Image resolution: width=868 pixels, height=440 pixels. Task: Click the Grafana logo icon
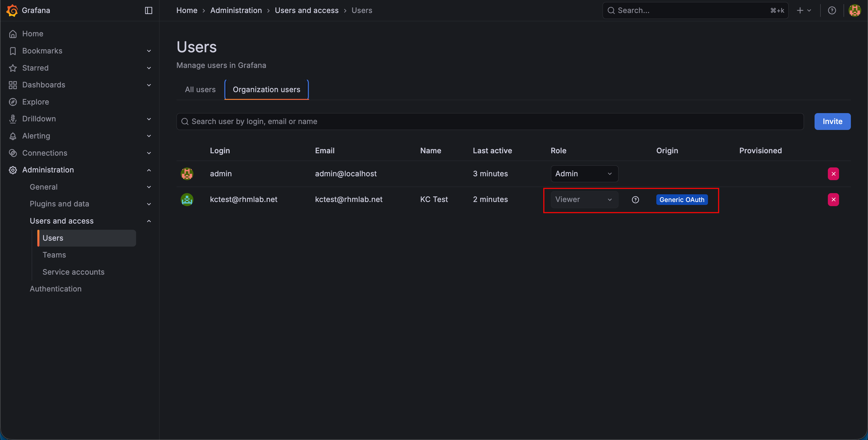[12, 10]
